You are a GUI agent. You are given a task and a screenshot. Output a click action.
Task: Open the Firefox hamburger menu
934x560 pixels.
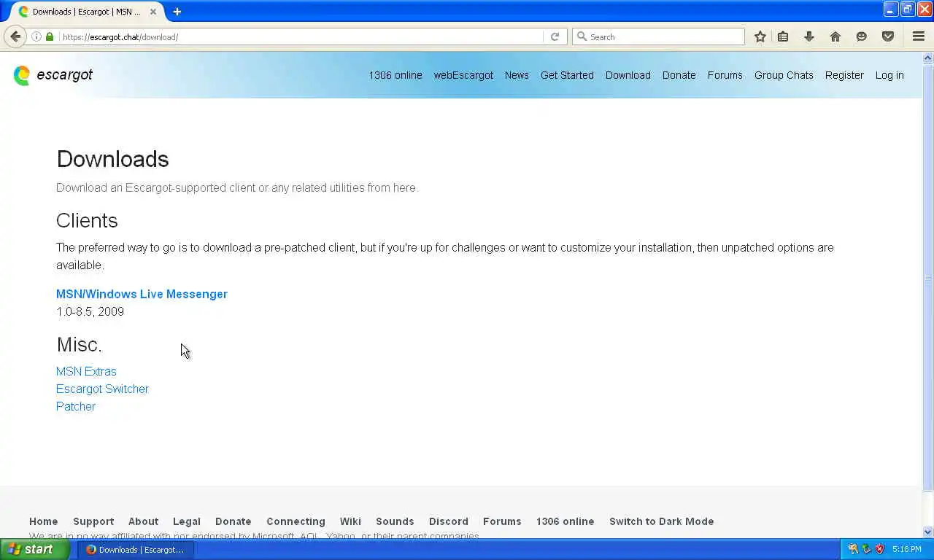coord(919,36)
